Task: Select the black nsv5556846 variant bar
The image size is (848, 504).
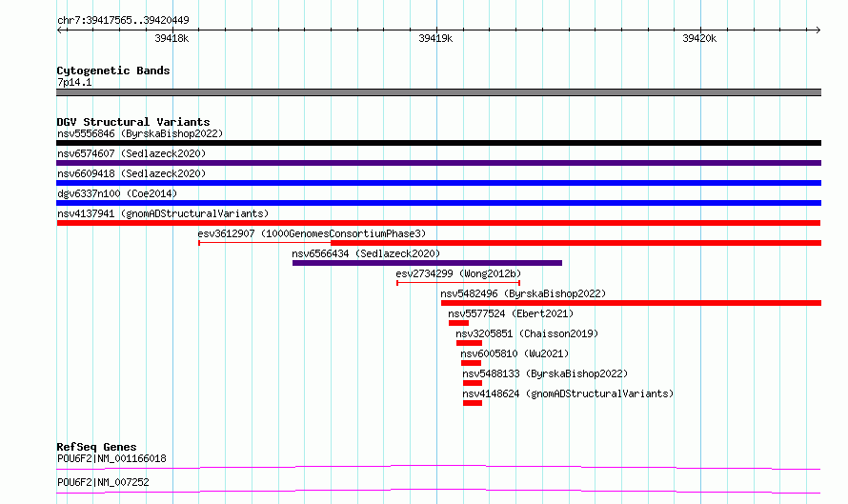Action: 438,143
